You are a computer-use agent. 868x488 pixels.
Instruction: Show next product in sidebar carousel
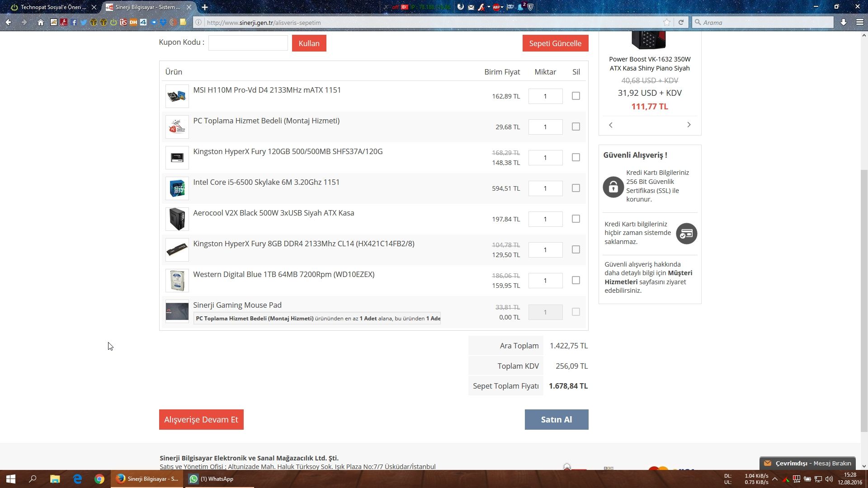[x=689, y=125]
